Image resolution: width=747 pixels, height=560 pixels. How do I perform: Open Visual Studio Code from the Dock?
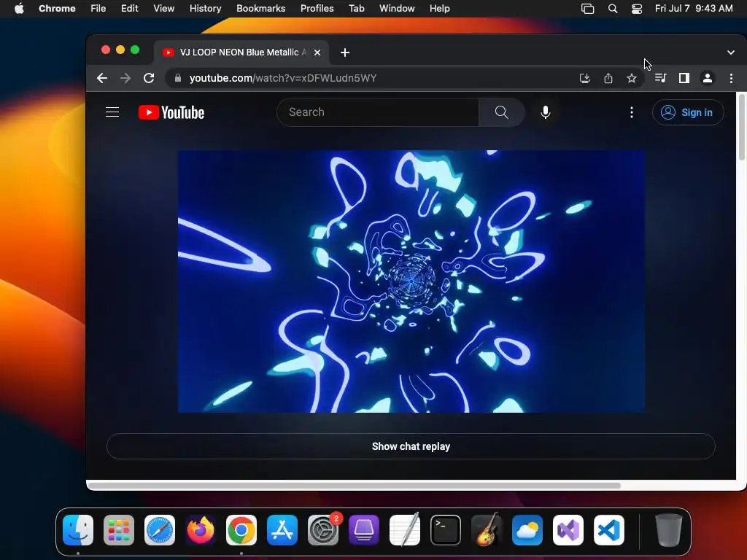point(609,530)
